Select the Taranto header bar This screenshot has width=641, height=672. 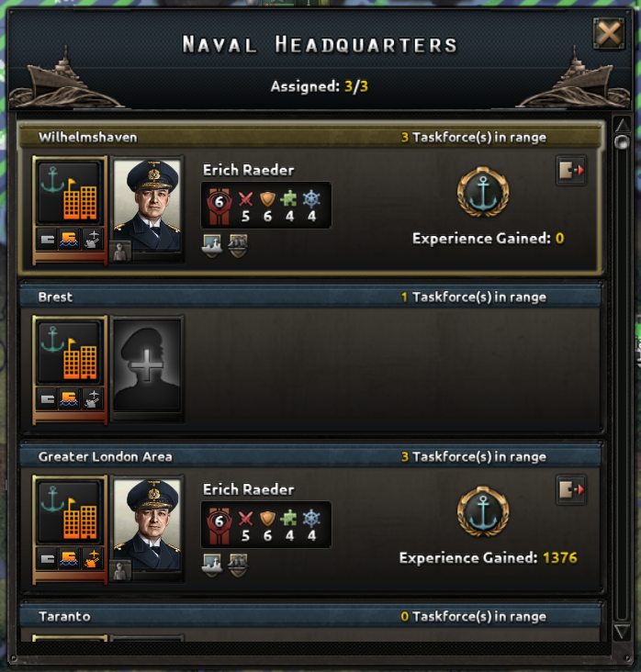(310, 616)
